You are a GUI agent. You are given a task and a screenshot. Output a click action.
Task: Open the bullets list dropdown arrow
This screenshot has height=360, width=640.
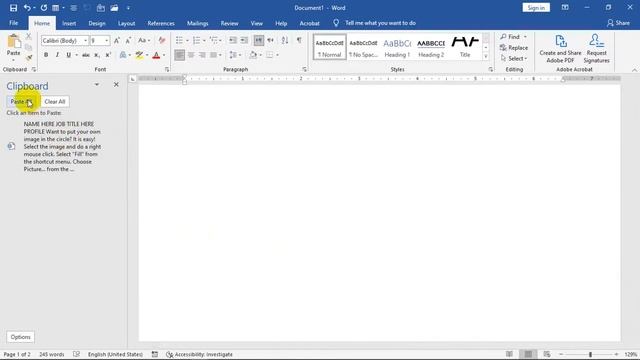(x=187, y=40)
